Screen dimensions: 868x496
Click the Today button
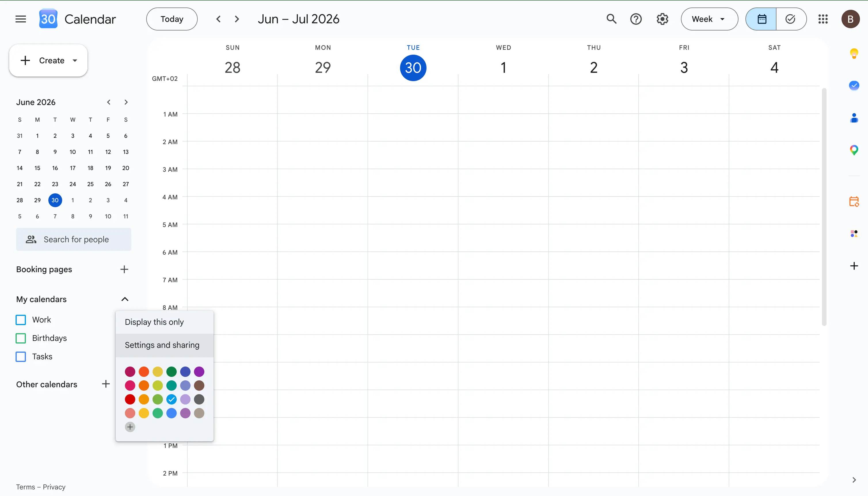click(172, 19)
